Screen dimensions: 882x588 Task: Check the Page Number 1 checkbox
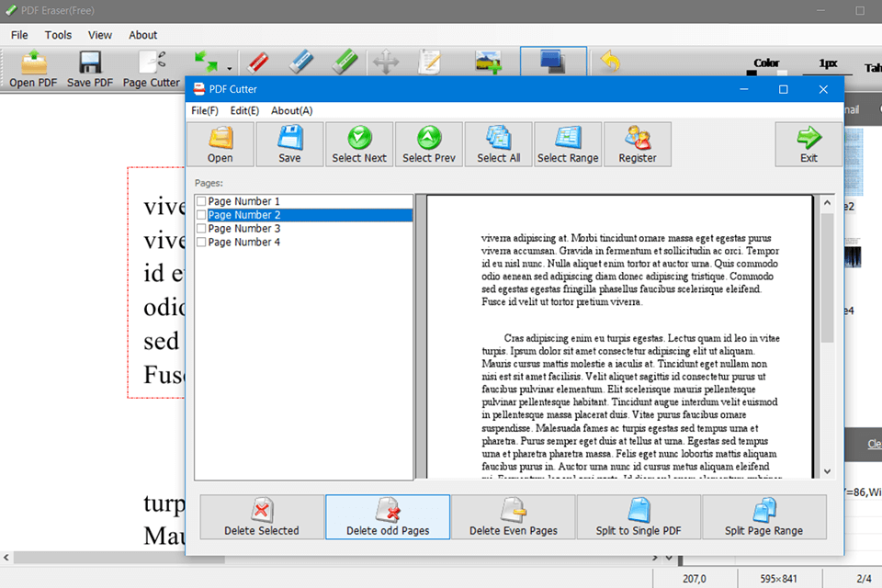pyautogui.click(x=201, y=201)
